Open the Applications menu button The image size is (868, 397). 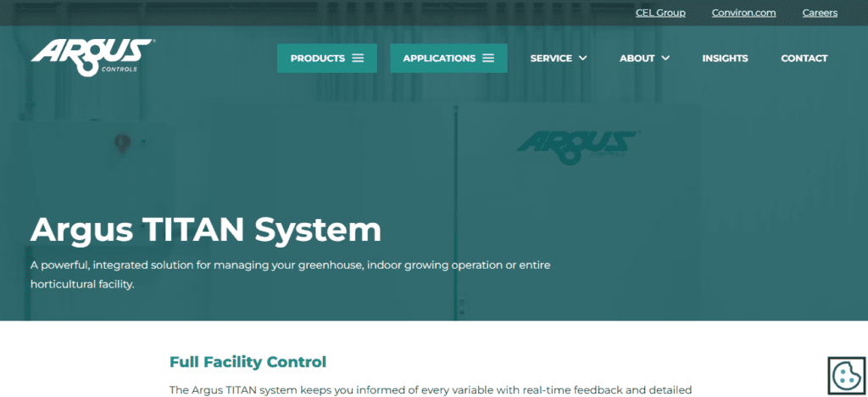point(448,59)
